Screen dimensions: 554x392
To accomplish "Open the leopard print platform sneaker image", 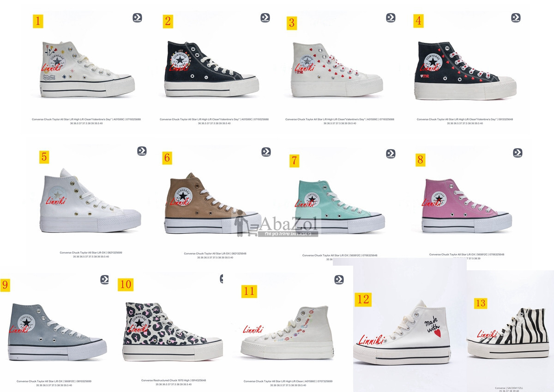I will coord(173,332).
